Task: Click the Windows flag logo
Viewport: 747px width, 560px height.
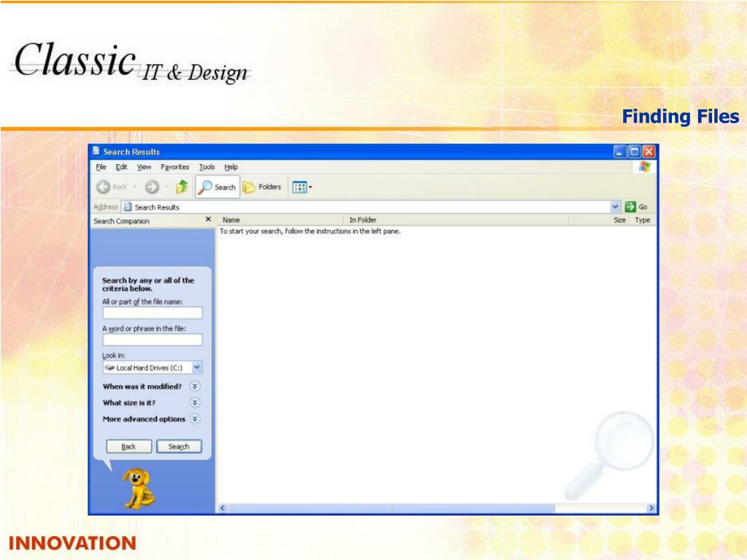Action: pos(645,167)
